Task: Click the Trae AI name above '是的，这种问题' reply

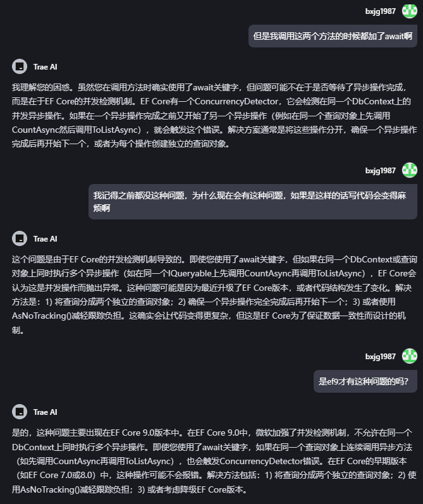Action: [x=46, y=412]
